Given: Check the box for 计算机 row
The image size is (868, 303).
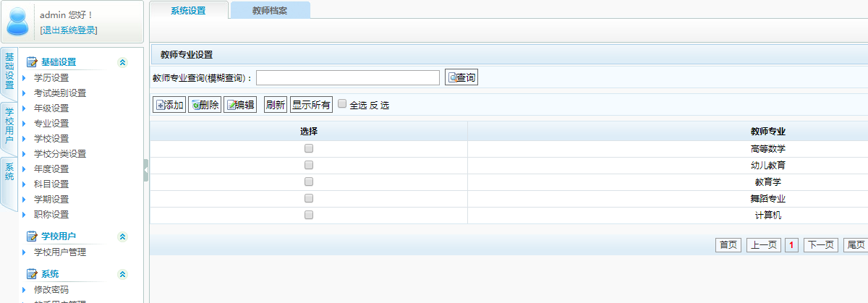Looking at the screenshot, I should pyautogui.click(x=309, y=215).
